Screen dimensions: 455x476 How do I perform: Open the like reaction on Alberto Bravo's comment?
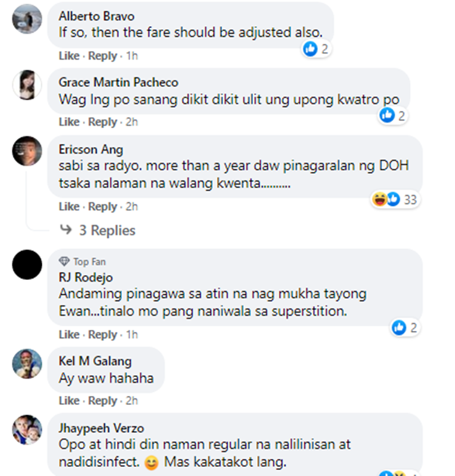[317, 49]
